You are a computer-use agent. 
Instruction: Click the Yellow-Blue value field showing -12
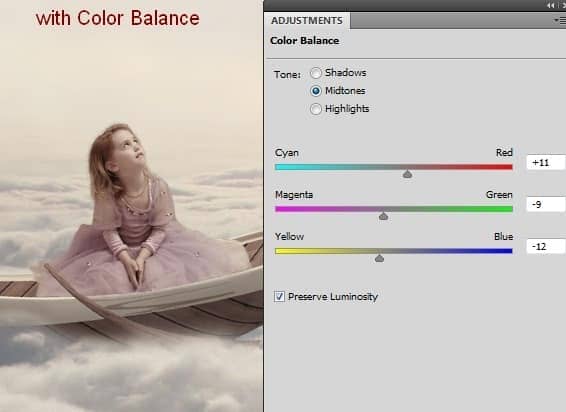coord(546,247)
